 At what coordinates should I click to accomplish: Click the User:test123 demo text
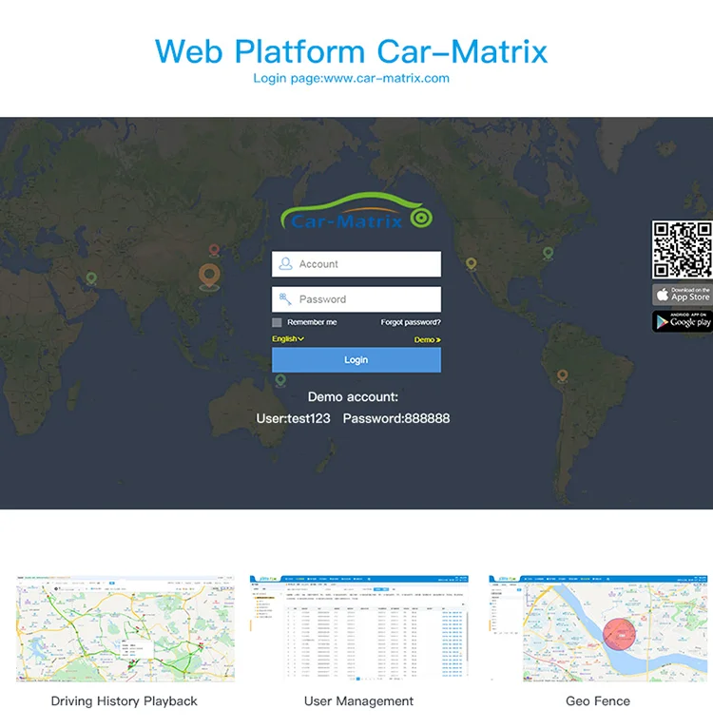pos(293,418)
